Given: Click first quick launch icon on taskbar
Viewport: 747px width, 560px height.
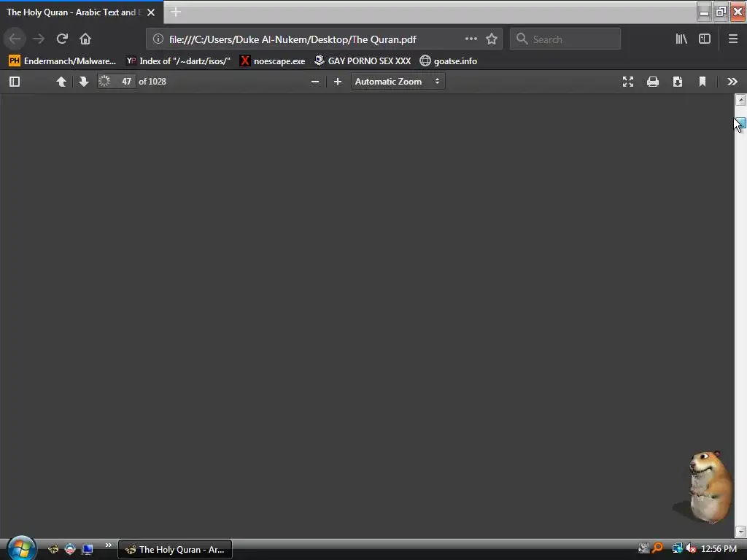Looking at the screenshot, I should [53, 549].
